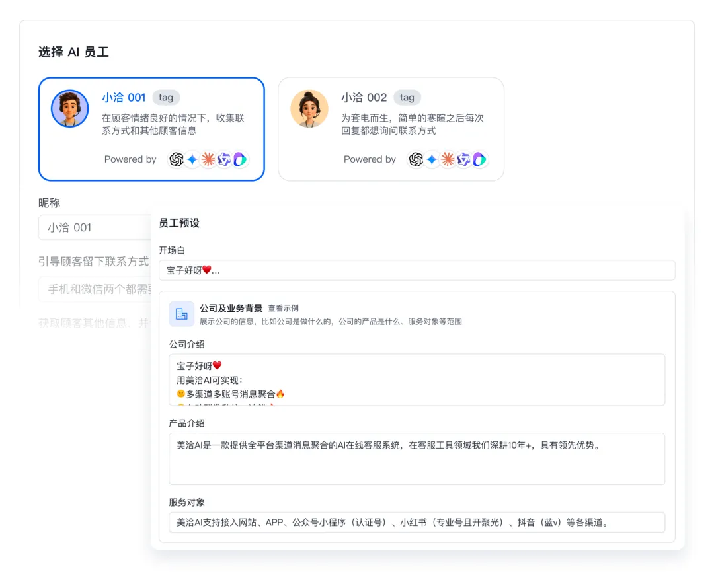Select the 小洽 001 employee card
The image size is (714, 588).
[x=151, y=129]
